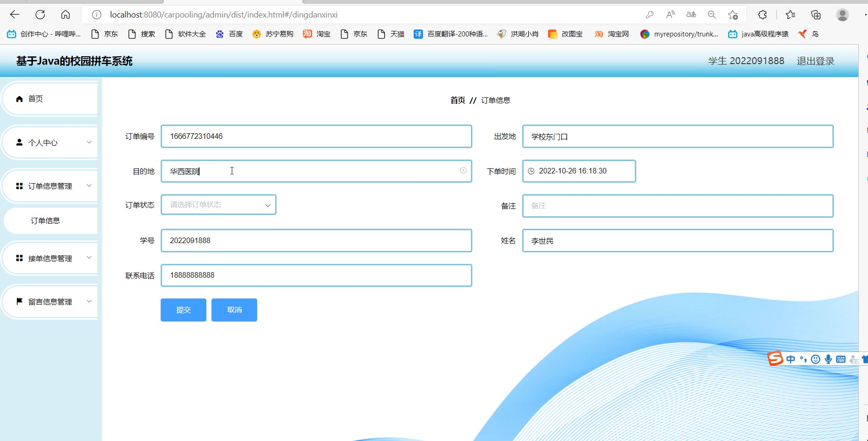Focus the 联系电话 input field
Screen dimensions: 868x441
point(316,275)
